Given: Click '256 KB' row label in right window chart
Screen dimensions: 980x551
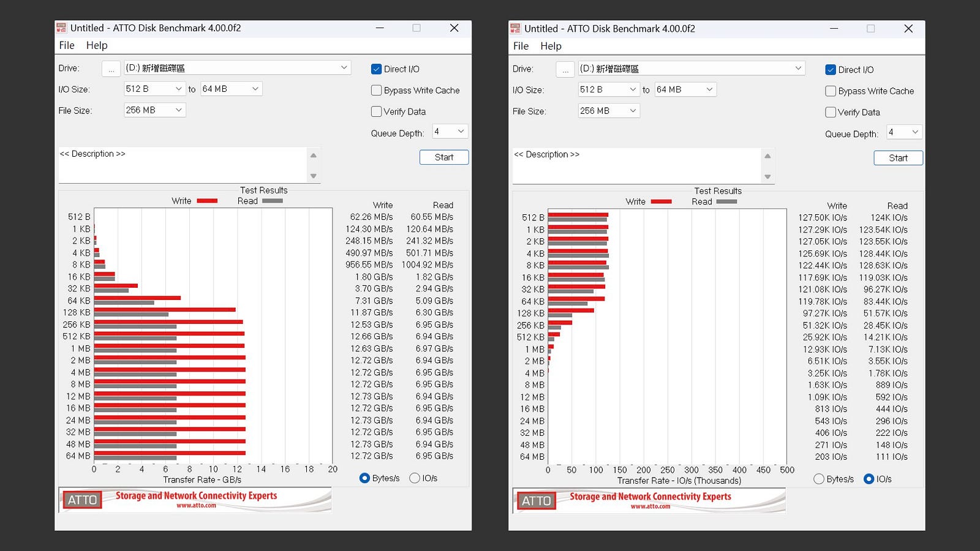Looking at the screenshot, I should [530, 325].
